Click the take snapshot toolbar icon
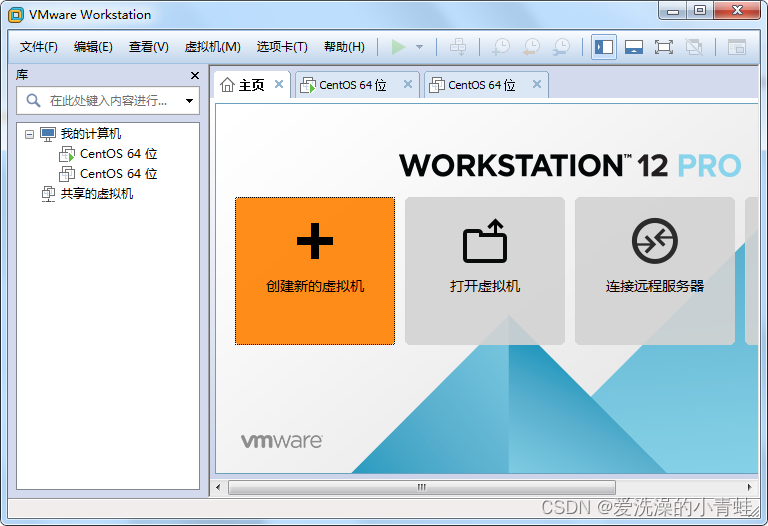The height and width of the screenshot is (526, 768). pyautogui.click(x=501, y=47)
